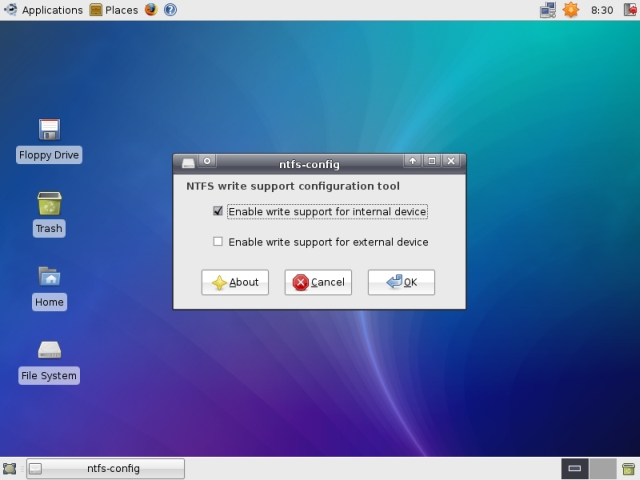The width and height of the screenshot is (640, 480).
Task: Enable write support for external device checkbox
Action: click(x=218, y=242)
